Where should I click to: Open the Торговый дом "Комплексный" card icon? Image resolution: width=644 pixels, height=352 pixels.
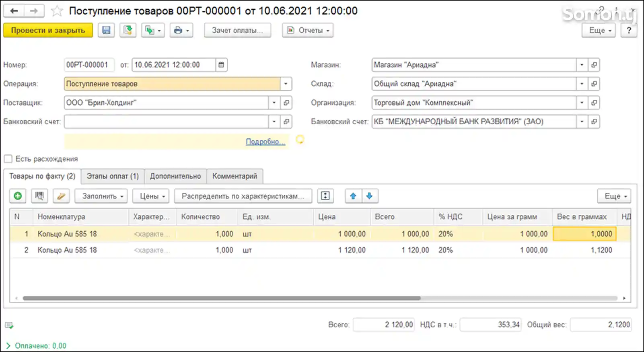[594, 103]
